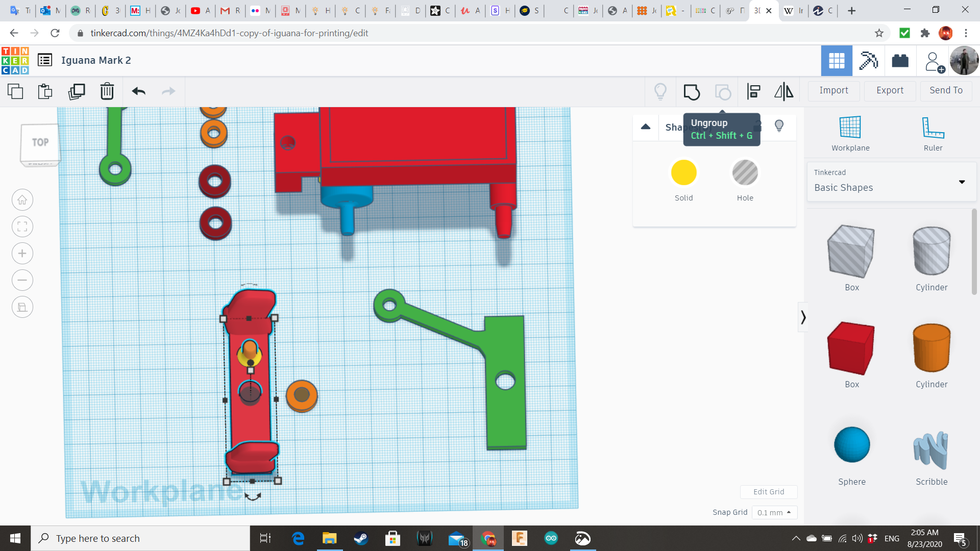This screenshot has width=980, height=551.
Task: Delete selection with the trash icon
Action: click(x=107, y=91)
